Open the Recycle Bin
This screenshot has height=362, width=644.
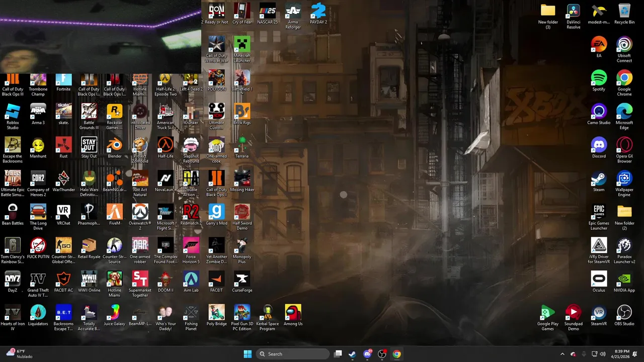[x=624, y=14]
